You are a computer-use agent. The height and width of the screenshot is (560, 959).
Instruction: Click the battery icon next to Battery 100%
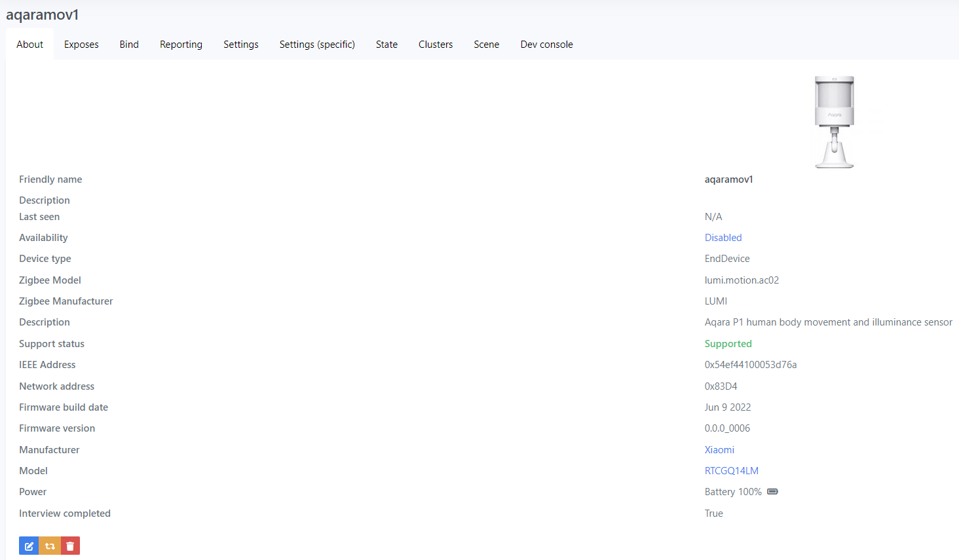(x=772, y=492)
